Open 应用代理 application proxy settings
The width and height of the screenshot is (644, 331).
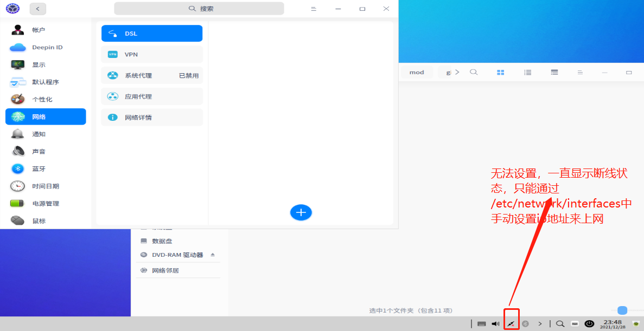click(x=152, y=96)
